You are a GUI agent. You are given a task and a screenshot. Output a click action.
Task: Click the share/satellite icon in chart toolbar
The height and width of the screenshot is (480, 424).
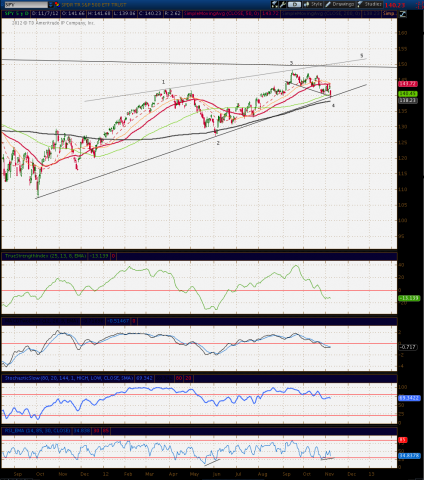pos(274,4)
